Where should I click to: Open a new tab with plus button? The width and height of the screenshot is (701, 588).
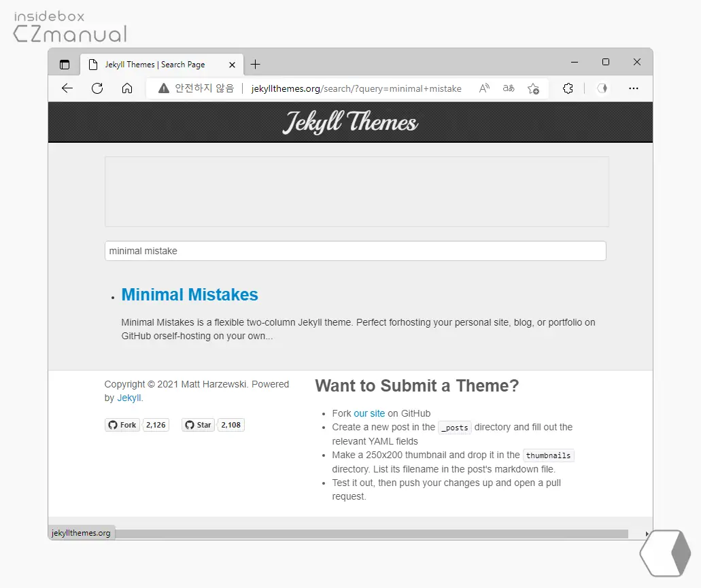[255, 65]
